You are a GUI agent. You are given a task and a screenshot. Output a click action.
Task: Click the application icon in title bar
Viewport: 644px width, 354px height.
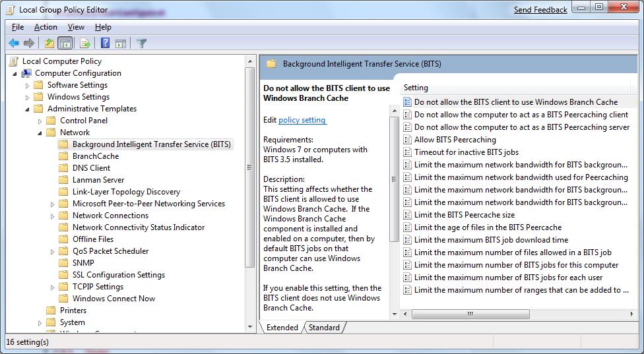11,10
